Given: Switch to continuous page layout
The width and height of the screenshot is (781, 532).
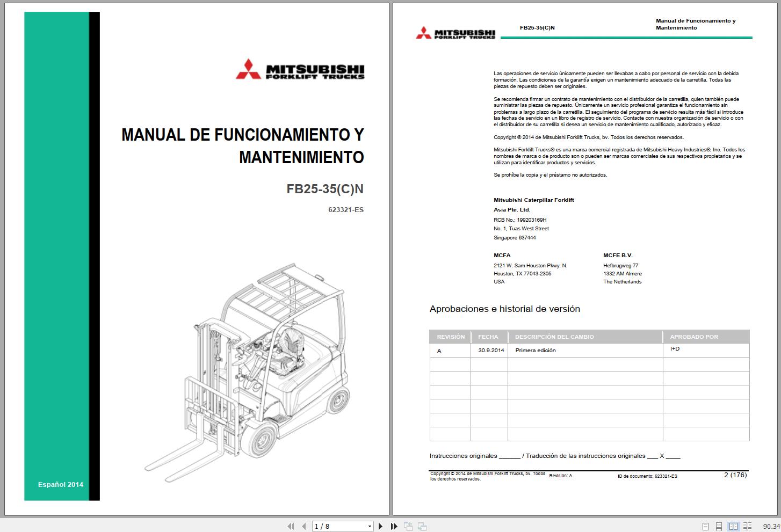Looking at the screenshot, I should pyautogui.click(x=719, y=527).
